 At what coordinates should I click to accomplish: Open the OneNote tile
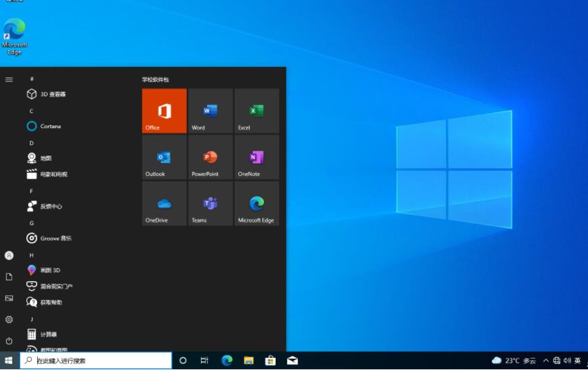pos(257,157)
